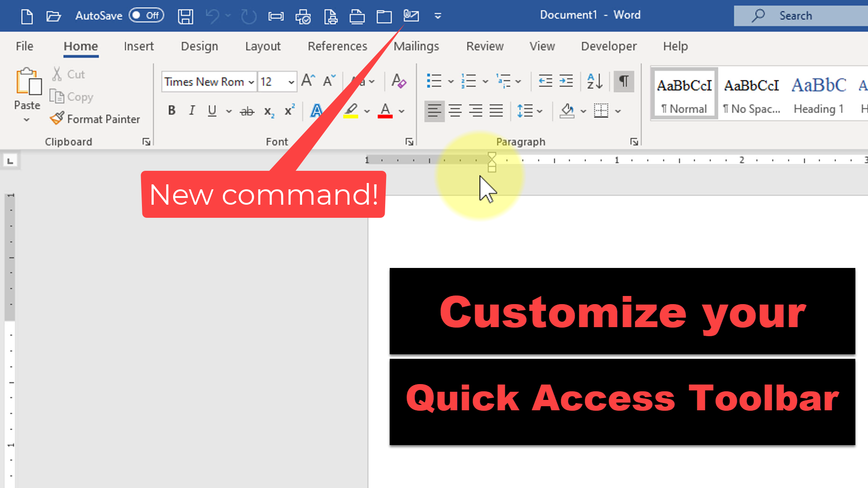Click the Superscript formatting icon

tap(289, 112)
